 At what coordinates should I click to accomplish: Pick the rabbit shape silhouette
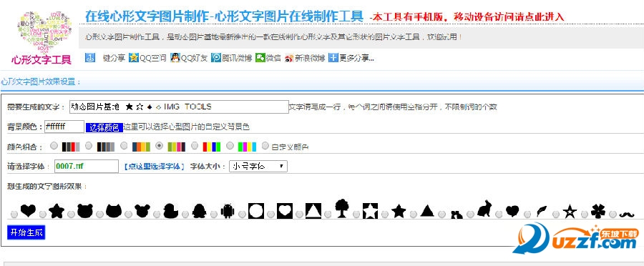tap(484, 209)
